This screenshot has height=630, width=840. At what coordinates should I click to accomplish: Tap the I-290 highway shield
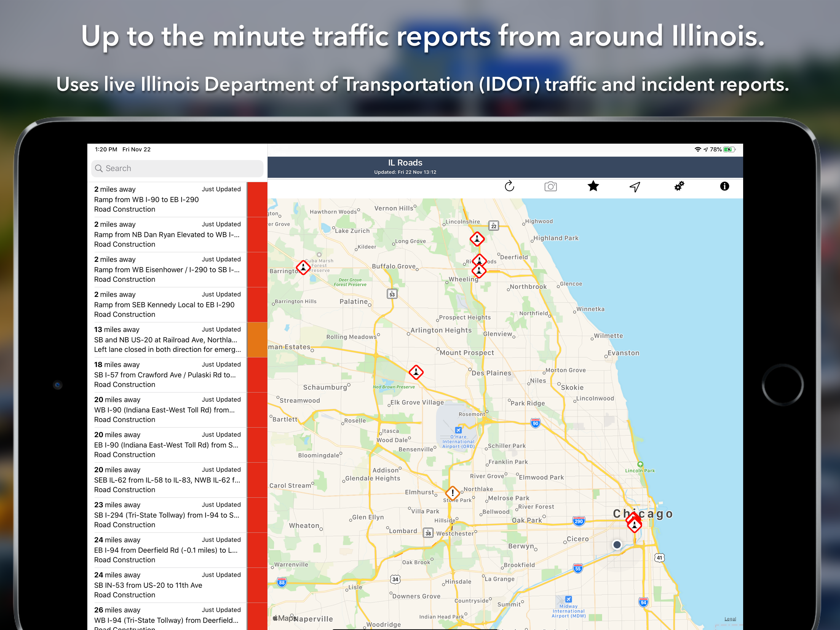(x=578, y=521)
